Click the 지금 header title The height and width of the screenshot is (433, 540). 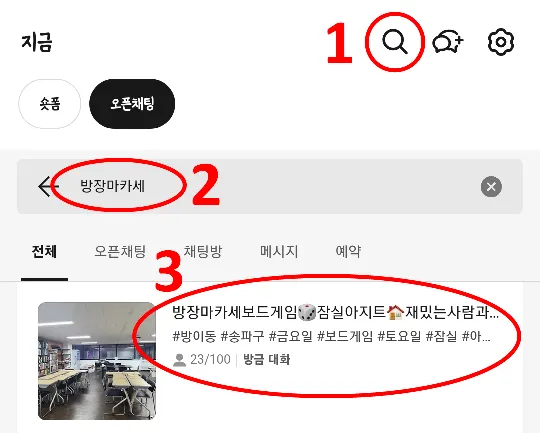[x=37, y=42]
